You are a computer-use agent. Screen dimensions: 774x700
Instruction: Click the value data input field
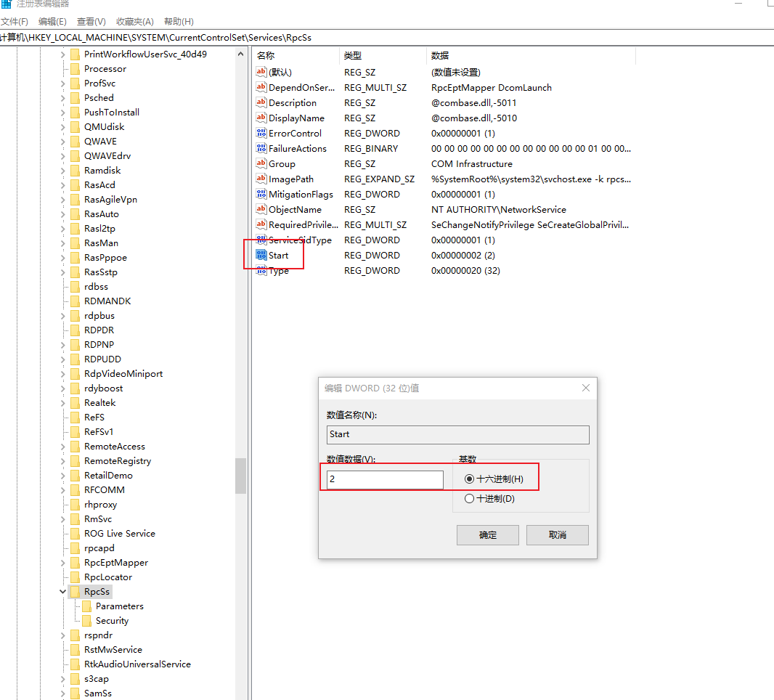pyautogui.click(x=385, y=480)
